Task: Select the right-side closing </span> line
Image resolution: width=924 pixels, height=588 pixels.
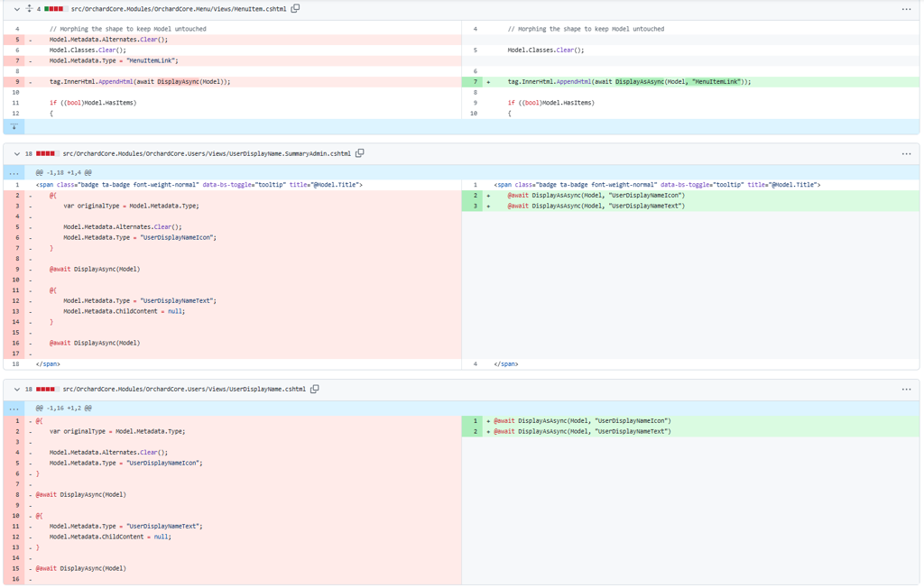Action: click(x=505, y=364)
